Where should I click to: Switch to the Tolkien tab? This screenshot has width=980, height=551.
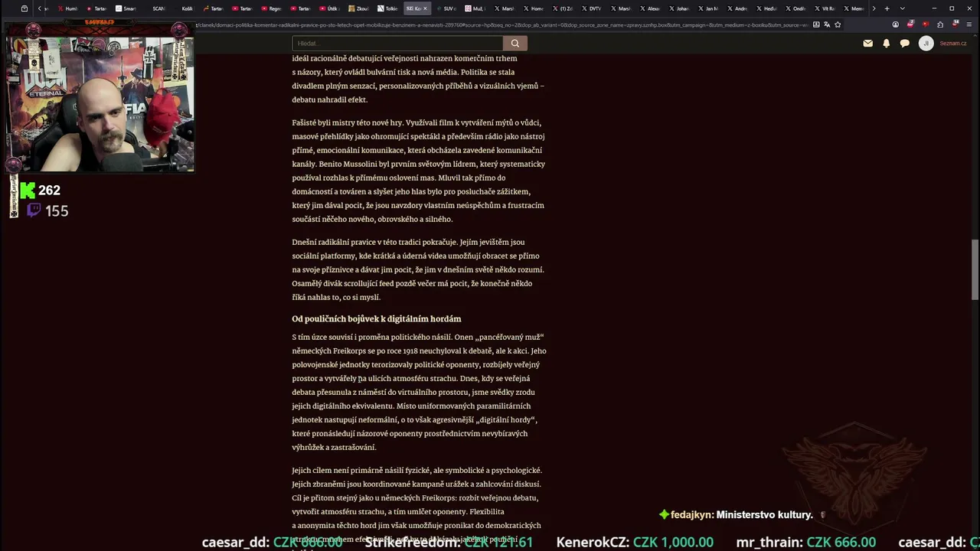click(x=387, y=8)
